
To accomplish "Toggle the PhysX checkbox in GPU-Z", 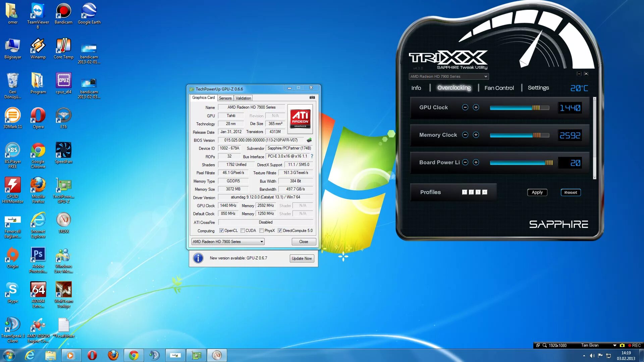I will [261, 231].
